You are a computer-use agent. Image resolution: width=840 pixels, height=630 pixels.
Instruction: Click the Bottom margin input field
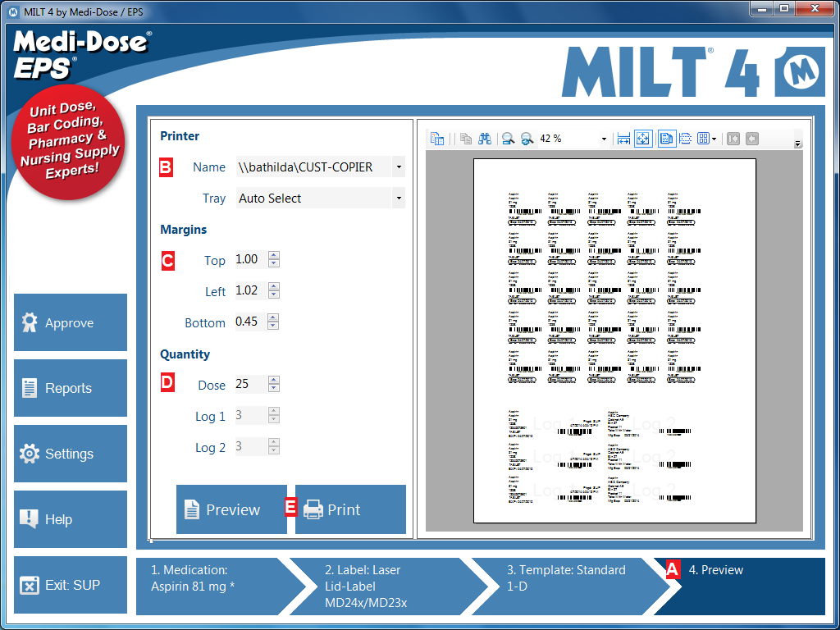251,322
